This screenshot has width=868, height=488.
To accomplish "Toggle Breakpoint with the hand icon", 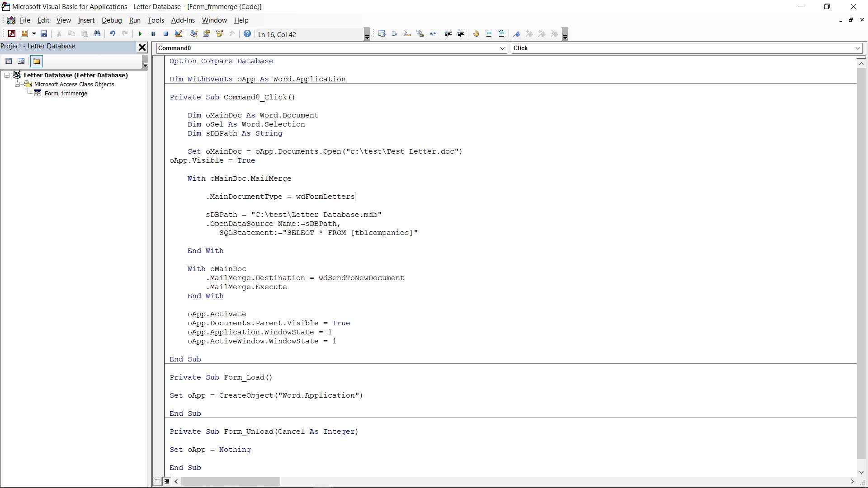I will point(476,34).
